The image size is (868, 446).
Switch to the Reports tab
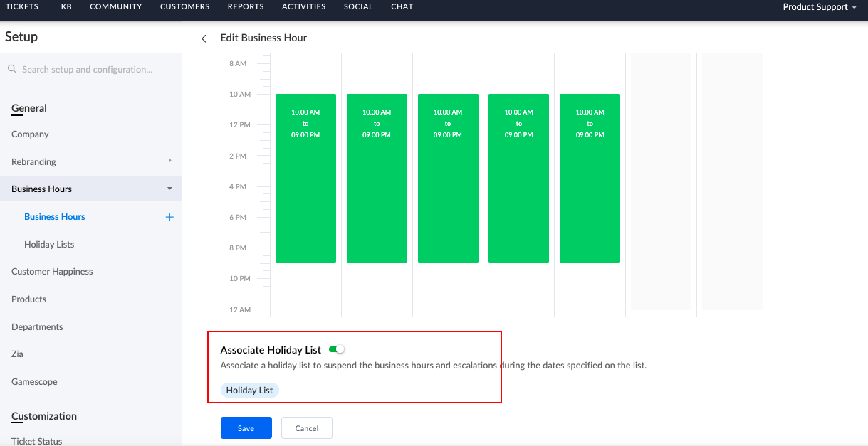tap(246, 6)
